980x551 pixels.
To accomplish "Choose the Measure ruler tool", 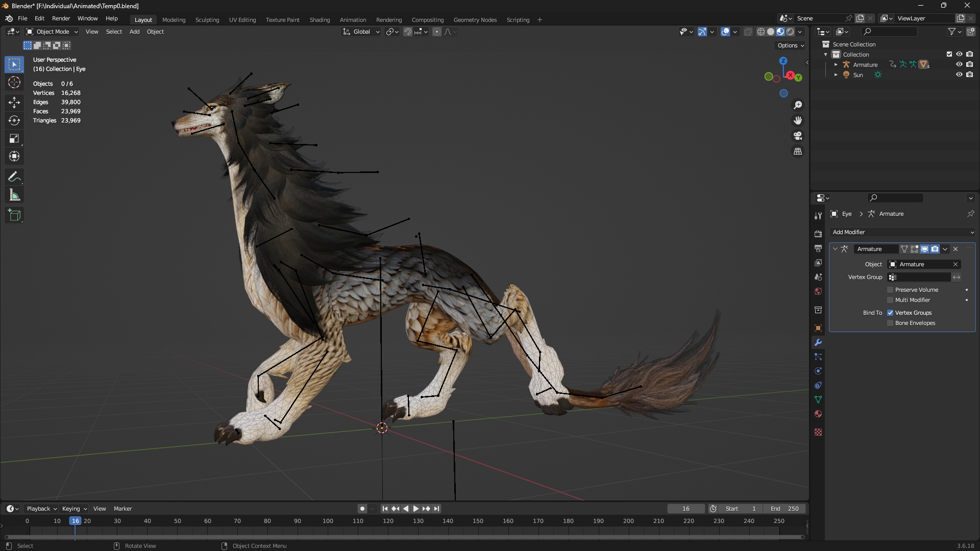I will pyautogui.click(x=14, y=195).
